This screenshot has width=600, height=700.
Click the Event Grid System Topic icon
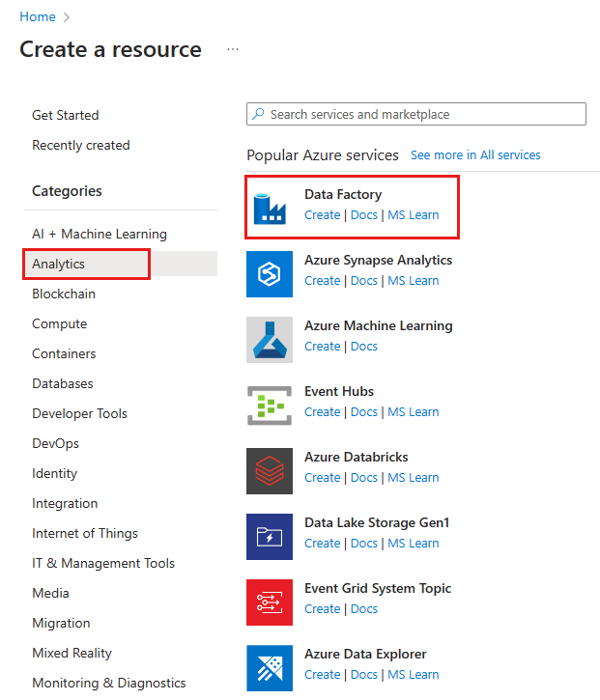(x=270, y=602)
